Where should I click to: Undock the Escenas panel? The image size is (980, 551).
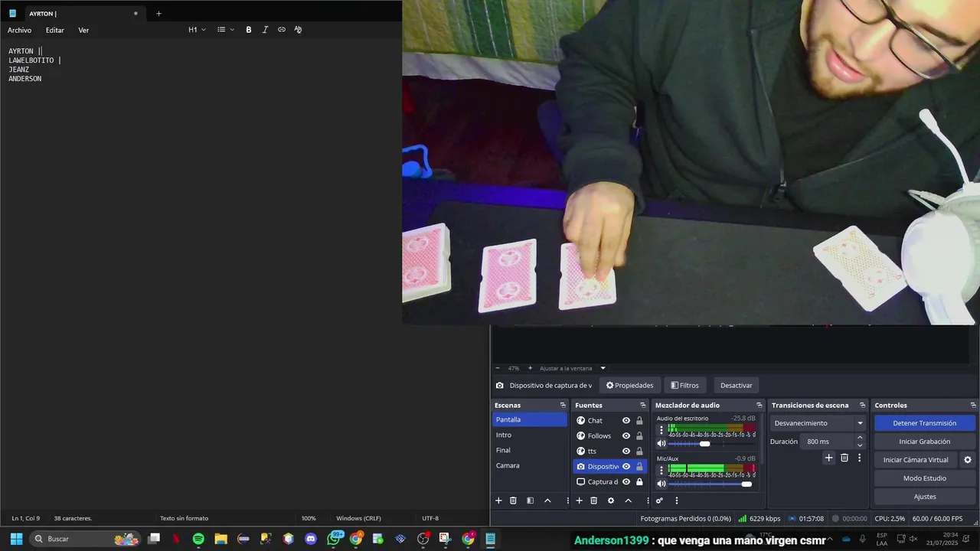pos(563,406)
